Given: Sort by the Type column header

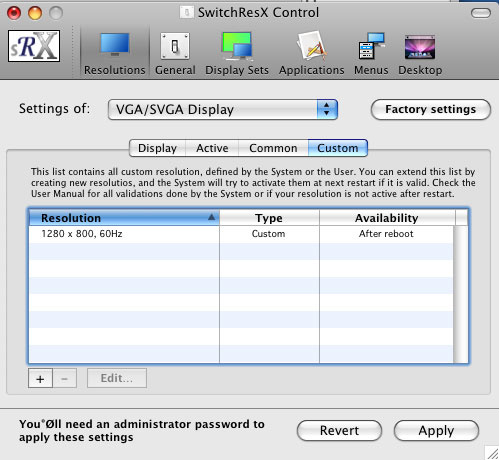Looking at the screenshot, I should 269,218.
